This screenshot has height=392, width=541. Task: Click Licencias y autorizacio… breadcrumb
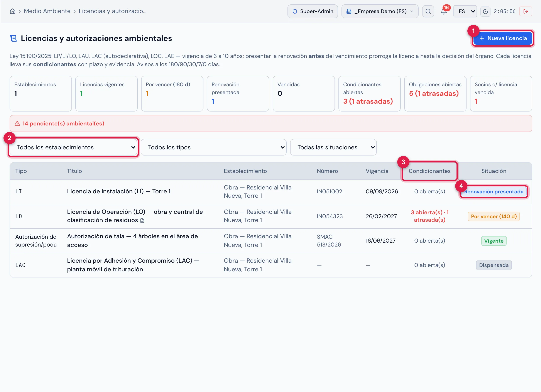(113, 11)
